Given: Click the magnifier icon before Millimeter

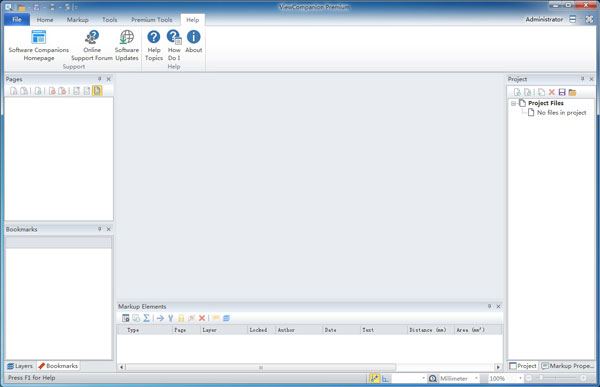Looking at the screenshot, I should click(432, 379).
